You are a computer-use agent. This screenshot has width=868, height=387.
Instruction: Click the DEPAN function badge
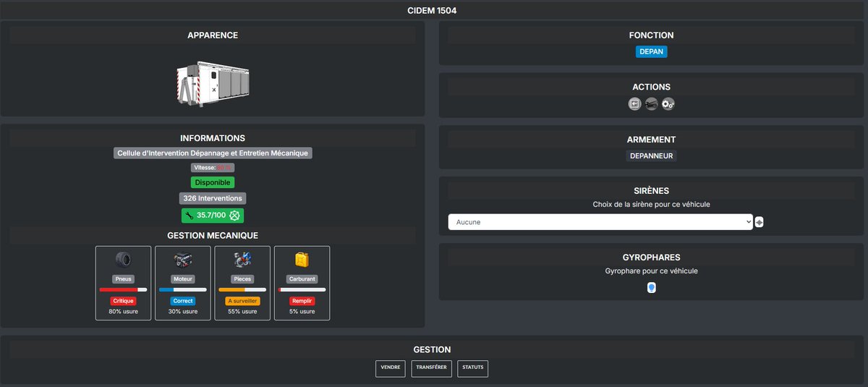coord(651,51)
